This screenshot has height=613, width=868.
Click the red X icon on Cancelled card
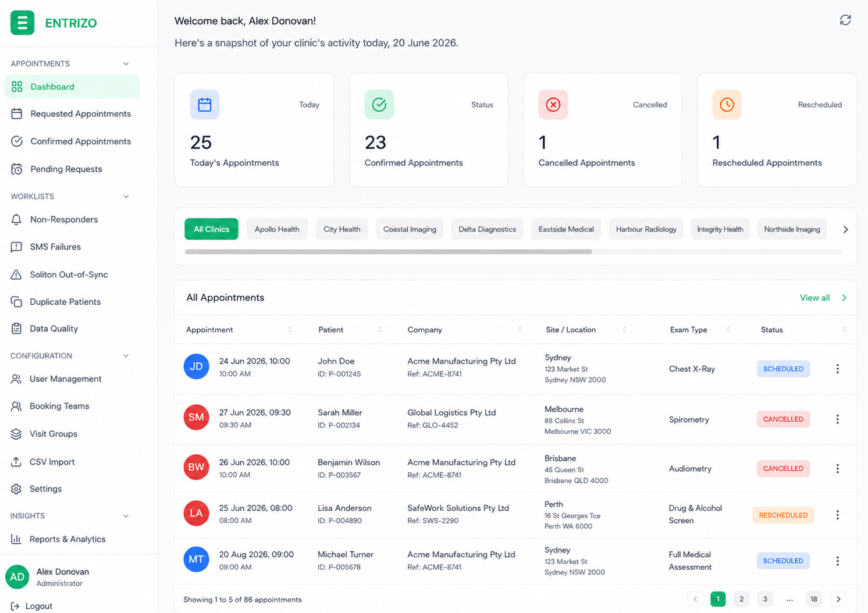click(553, 105)
